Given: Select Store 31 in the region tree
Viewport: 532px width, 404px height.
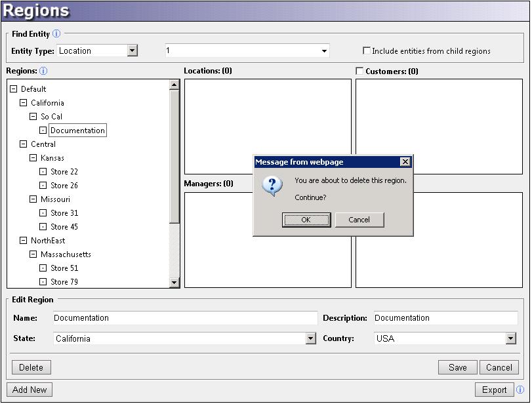Looking at the screenshot, I should click(x=64, y=213).
